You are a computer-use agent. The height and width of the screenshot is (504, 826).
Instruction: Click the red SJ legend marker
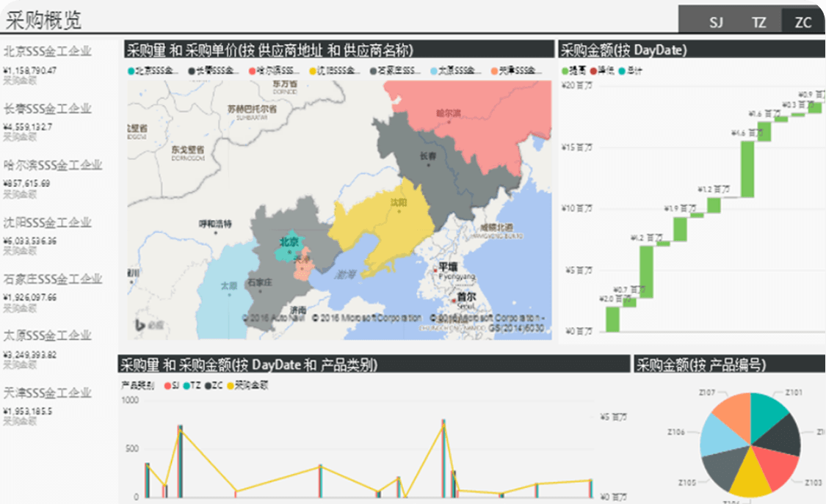[x=167, y=386]
